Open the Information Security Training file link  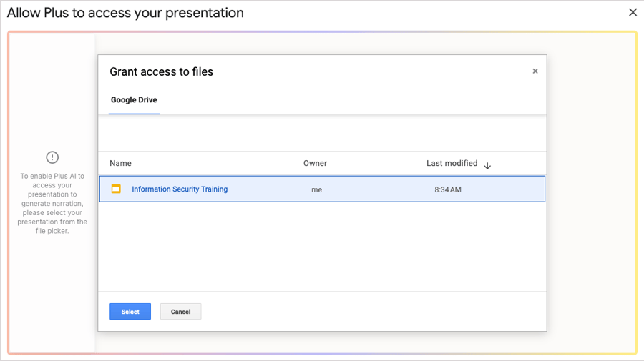(x=180, y=189)
